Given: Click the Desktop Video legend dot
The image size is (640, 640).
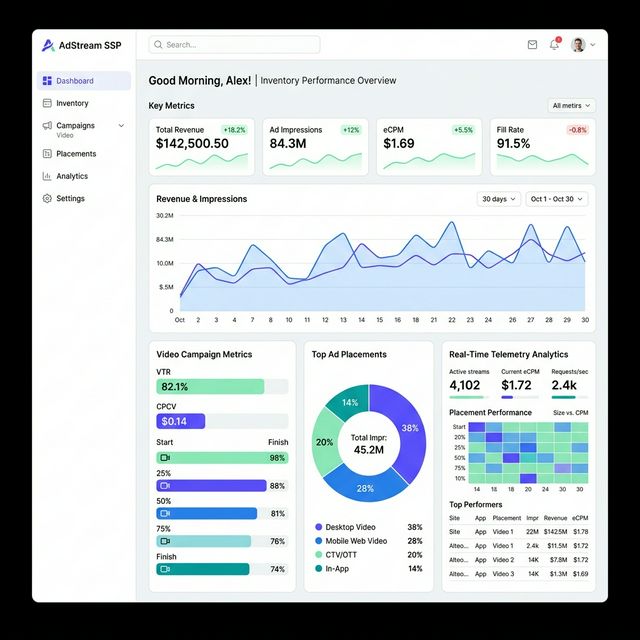Looking at the screenshot, I should pos(319,527).
